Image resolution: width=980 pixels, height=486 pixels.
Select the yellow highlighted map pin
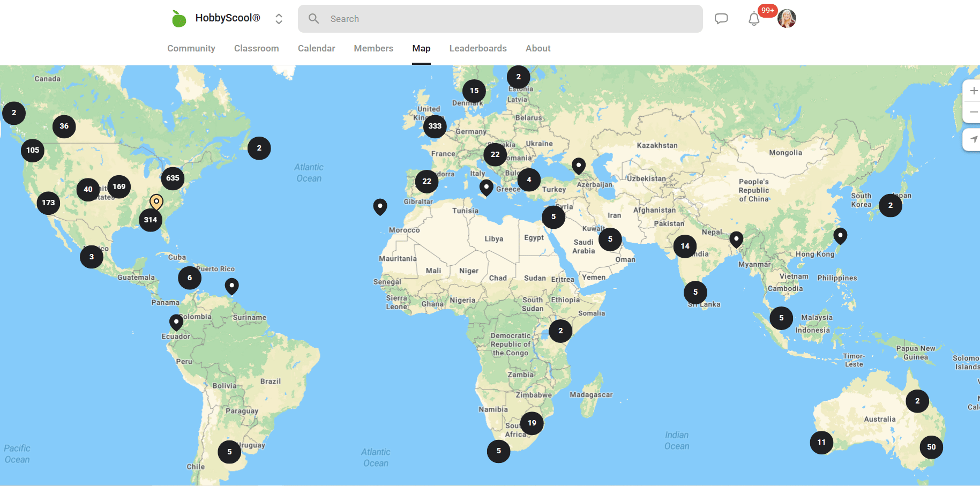coord(156,202)
